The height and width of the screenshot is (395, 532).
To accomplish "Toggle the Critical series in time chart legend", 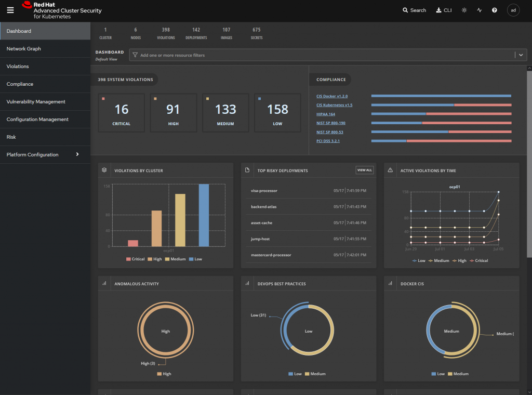I will click(478, 260).
